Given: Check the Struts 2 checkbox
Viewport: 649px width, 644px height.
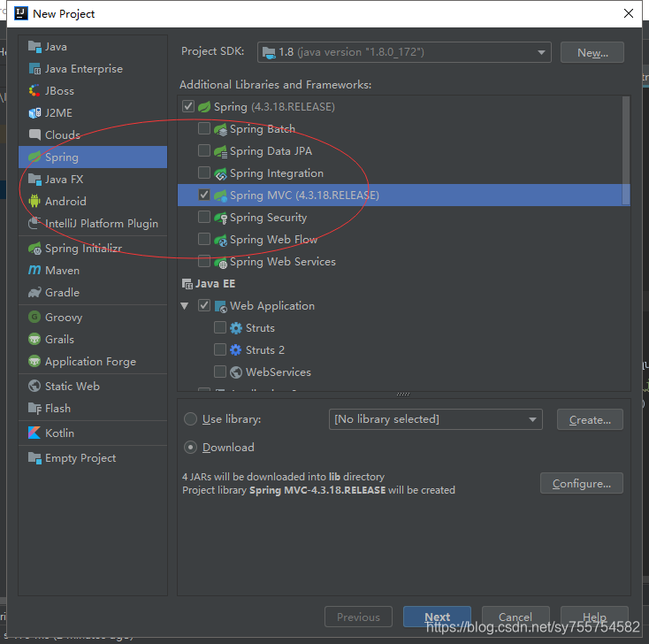Looking at the screenshot, I should (220, 349).
